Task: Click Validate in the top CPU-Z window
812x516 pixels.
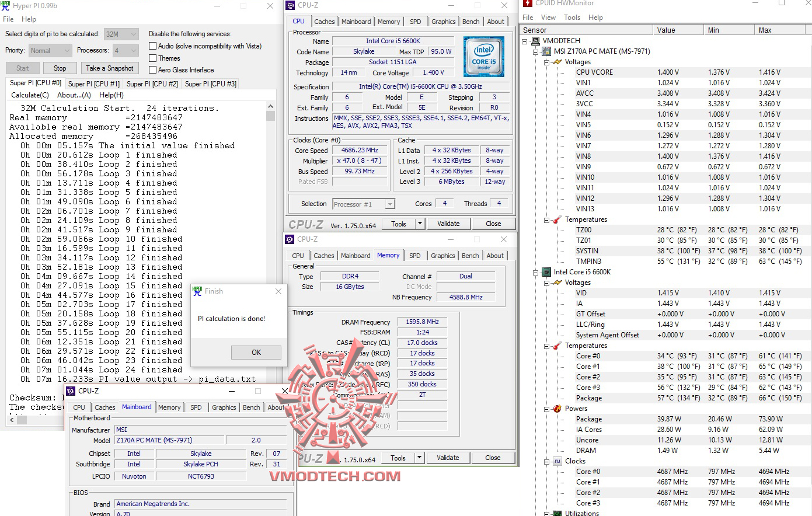Action: tap(448, 224)
